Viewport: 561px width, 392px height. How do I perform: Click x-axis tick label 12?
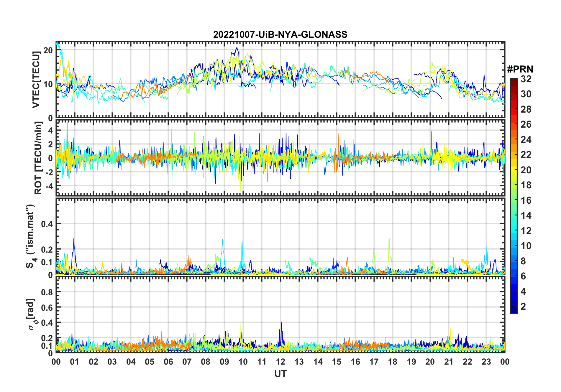(x=280, y=362)
